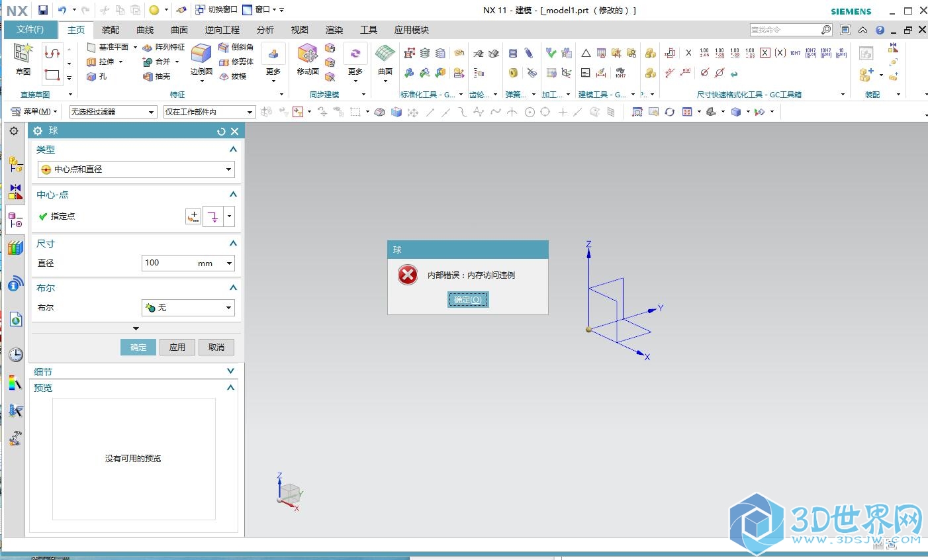Viewport: 928px width, 560px height.
Task: Click 确定(O) in the error dialog
Action: 468,300
